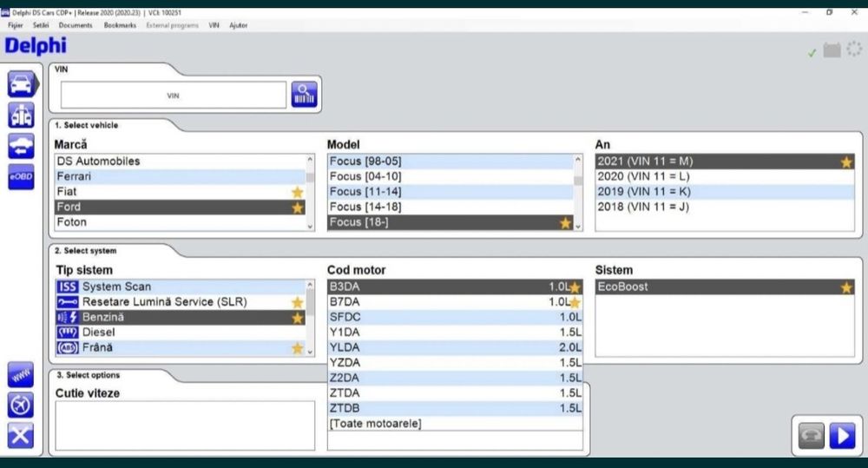868x468 pixels.
Task: Toggle favorite star for Focus [18-]
Action: 565,222
